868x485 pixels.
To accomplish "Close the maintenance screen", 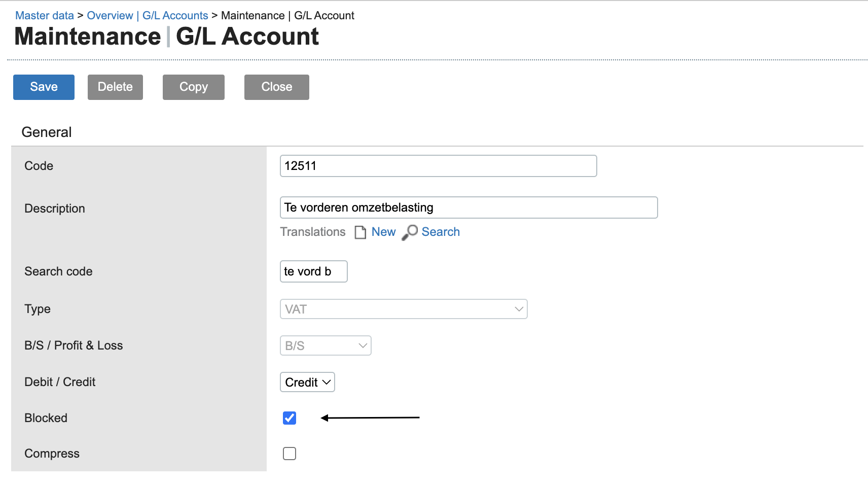I will pyautogui.click(x=276, y=87).
